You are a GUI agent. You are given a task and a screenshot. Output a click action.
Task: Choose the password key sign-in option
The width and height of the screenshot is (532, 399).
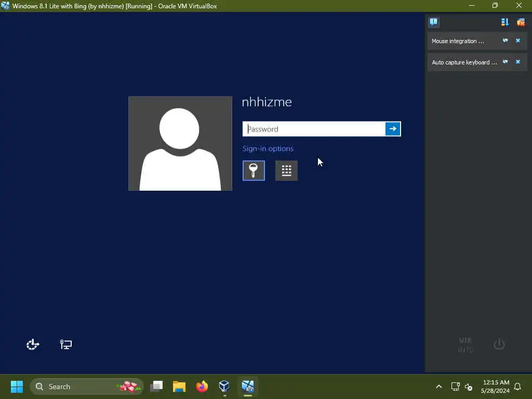(x=254, y=170)
